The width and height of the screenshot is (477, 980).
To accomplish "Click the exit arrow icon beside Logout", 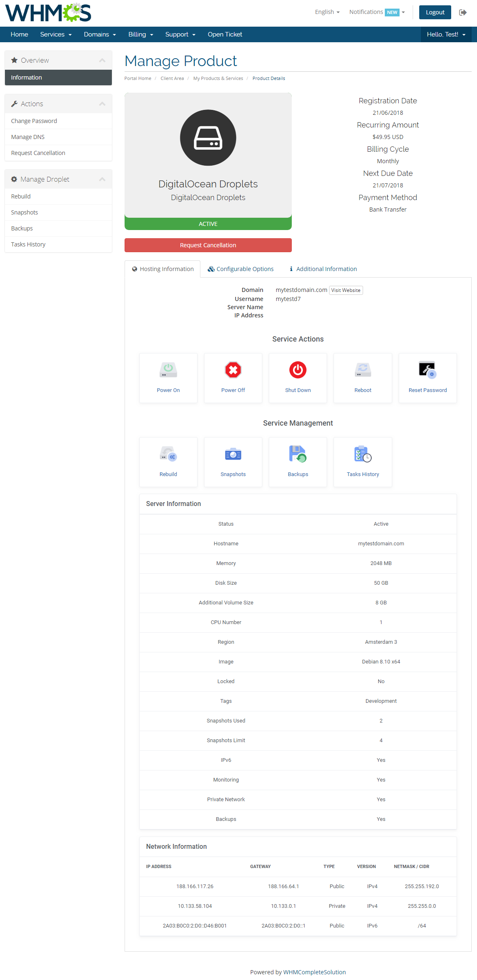I will (x=463, y=12).
